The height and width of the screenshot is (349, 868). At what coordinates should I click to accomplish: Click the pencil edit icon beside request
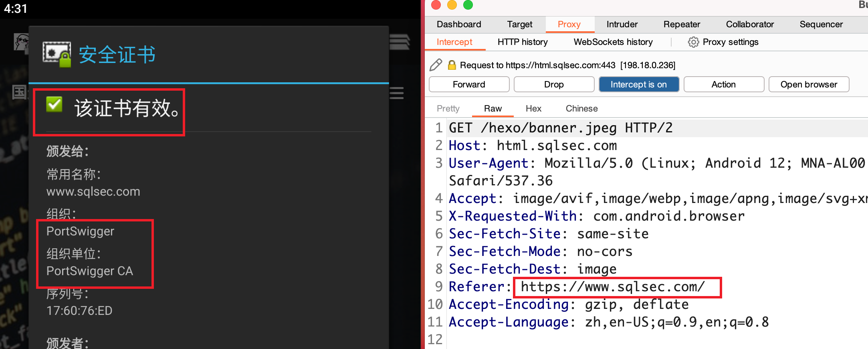click(x=436, y=65)
